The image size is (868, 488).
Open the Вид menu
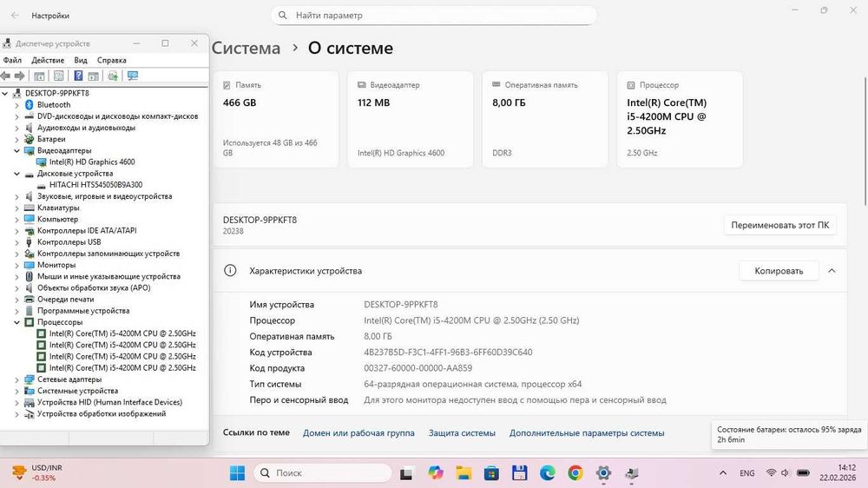click(x=81, y=60)
